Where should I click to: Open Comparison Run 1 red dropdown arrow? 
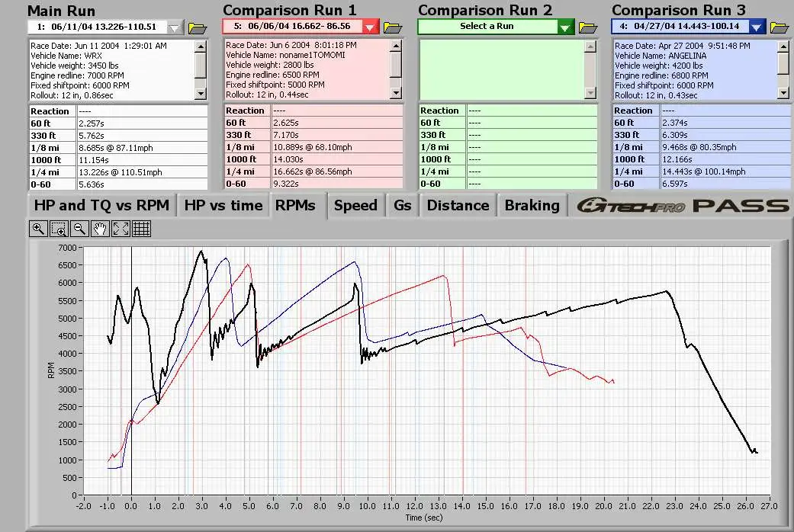click(371, 27)
